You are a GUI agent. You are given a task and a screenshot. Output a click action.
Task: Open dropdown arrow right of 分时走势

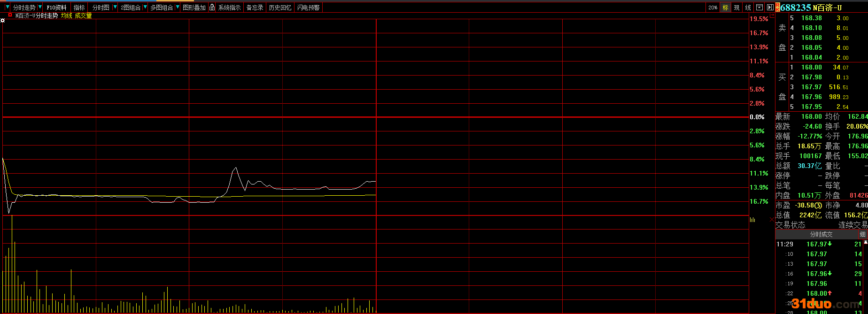(40, 8)
